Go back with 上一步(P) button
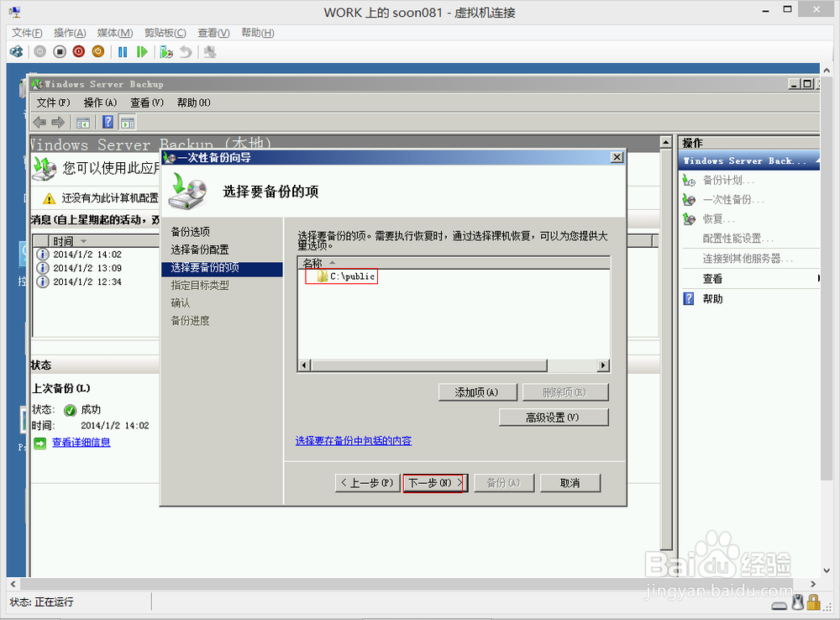Screen dimensions: 840x620 pos(368,483)
